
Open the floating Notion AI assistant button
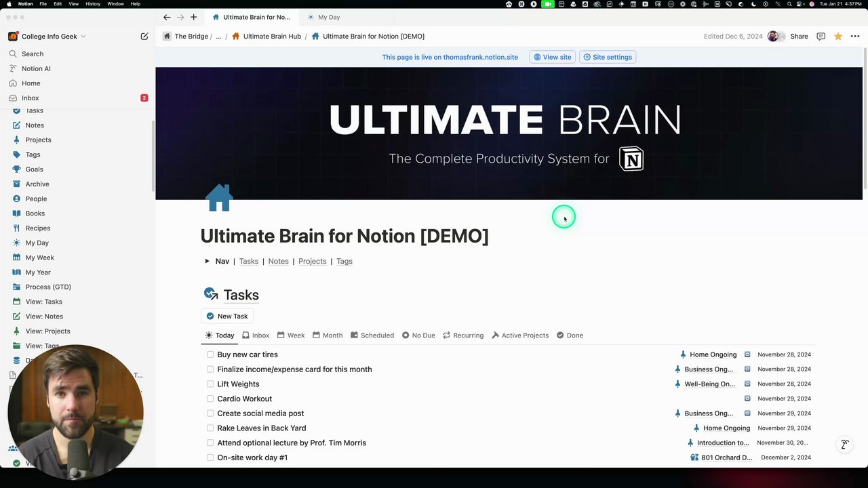click(x=845, y=445)
